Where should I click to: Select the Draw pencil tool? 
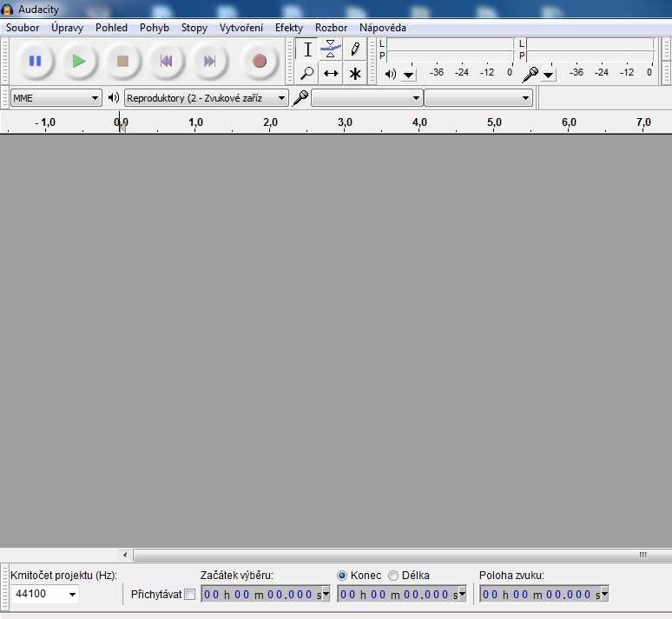pyautogui.click(x=354, y=49)
